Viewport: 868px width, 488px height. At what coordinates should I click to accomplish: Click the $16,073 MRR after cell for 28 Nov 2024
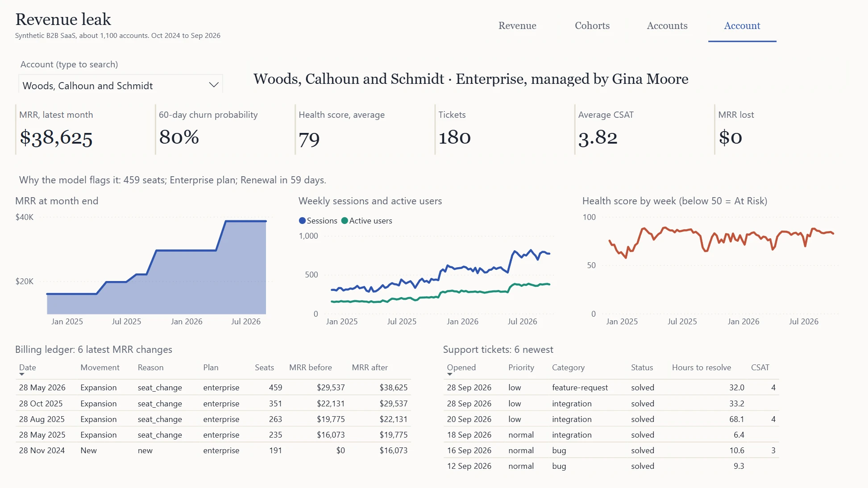point(393,451)
